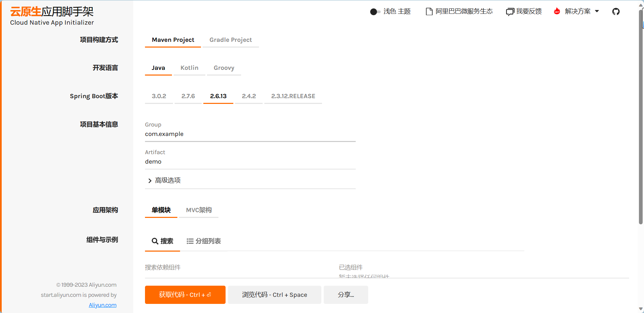Image resolution: width=644 pixels, height=313 pixels.
Task: Toggle the light theme switch
Action: (x=375, y=12)
